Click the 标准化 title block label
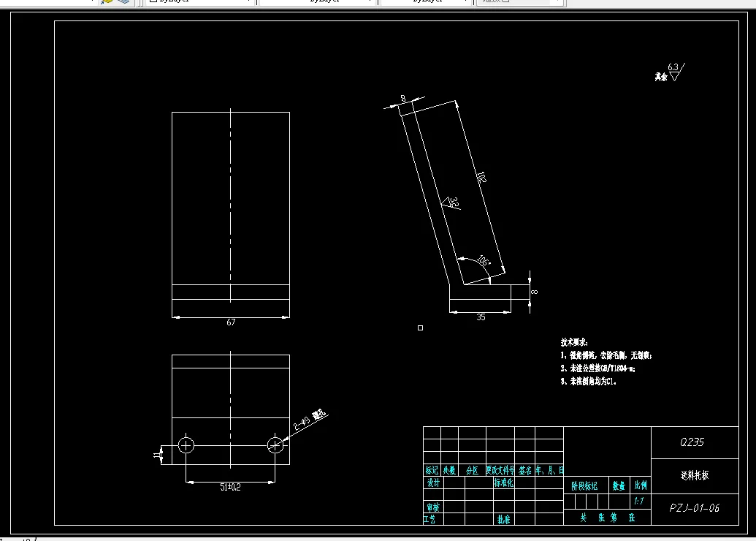 click(504, 483)
